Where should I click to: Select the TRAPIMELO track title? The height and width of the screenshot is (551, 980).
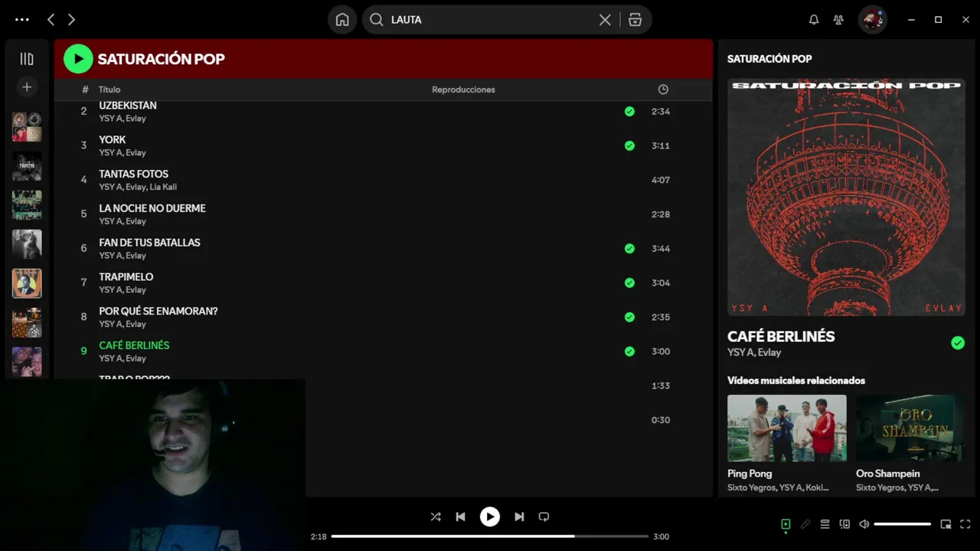(x=126, y=276)
